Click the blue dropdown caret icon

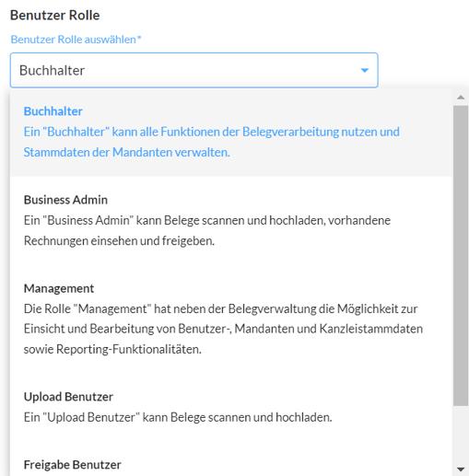click(364, 70)
